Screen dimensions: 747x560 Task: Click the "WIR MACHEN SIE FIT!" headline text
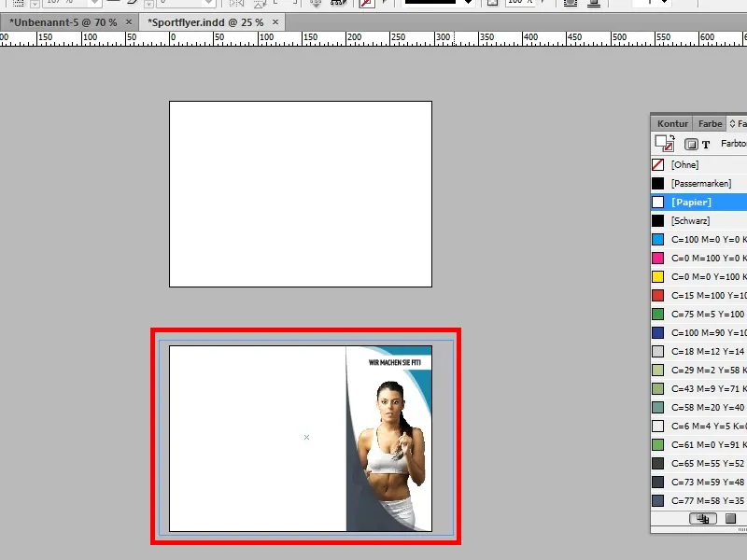394,362
